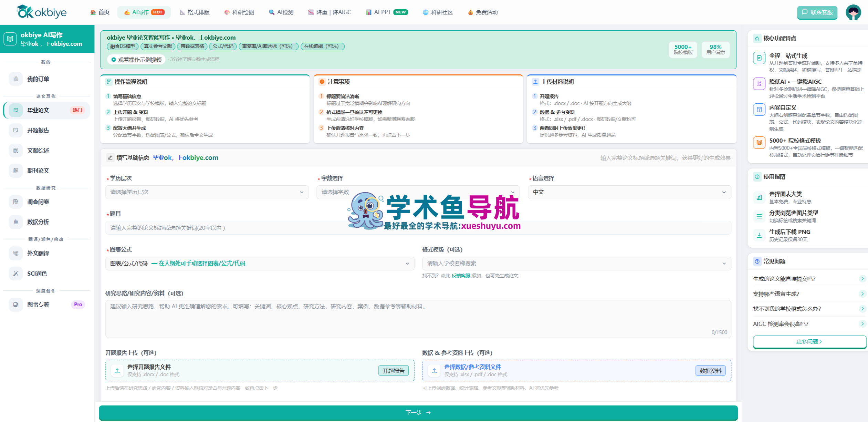Image resolution: width=868 pixels, height=422 pixels.
Task: Click the 文献综述 sidebar icon
Action: pos(16,151)
